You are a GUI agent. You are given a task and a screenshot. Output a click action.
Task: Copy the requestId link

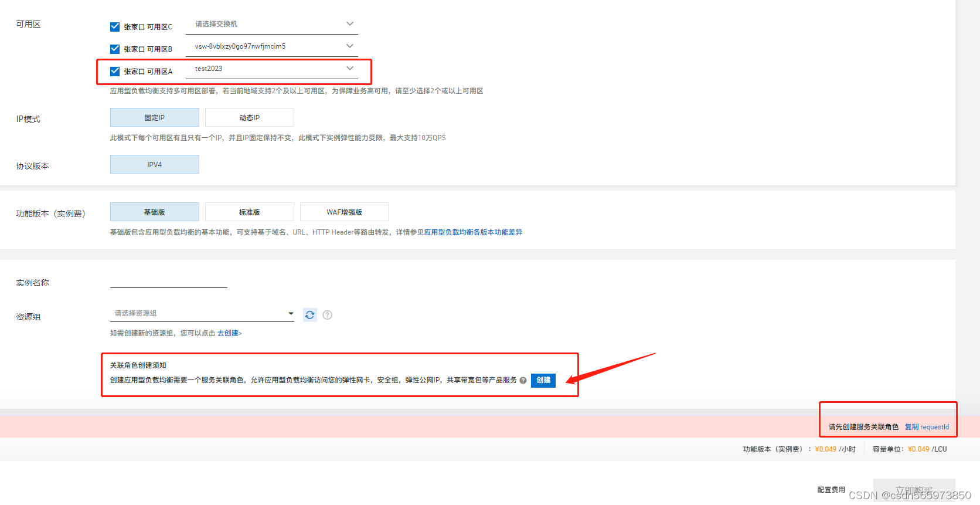coord(927,427)
